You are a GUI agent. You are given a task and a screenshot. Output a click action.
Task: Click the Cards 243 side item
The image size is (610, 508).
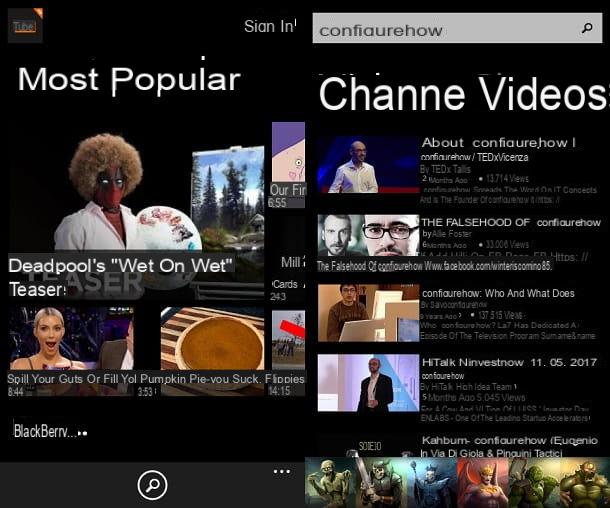point(287,290)
